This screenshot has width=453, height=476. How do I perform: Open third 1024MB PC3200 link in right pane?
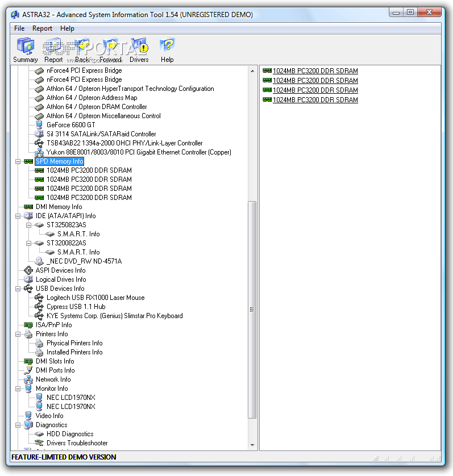[315, 90]
